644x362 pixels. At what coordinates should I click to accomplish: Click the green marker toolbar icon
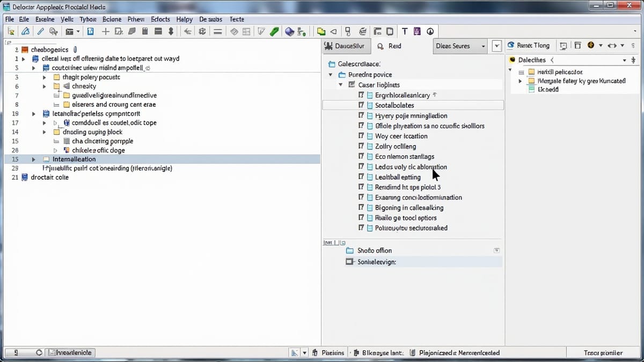coord(274,32)
